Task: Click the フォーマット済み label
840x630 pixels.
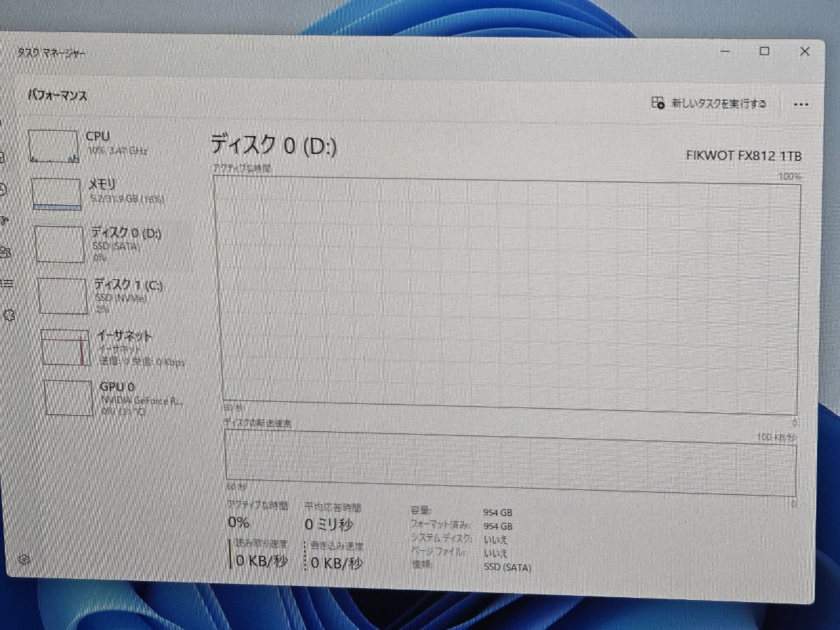Action: point(440,524)
